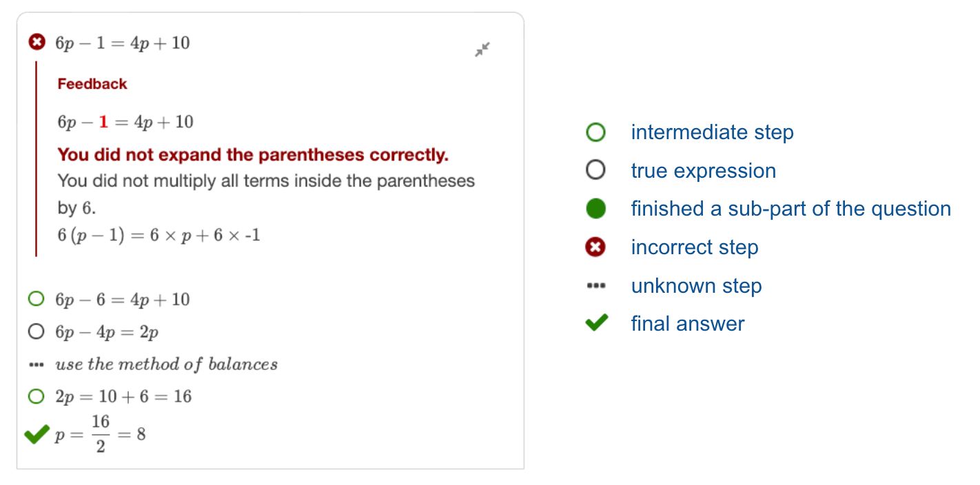Click the legend's hollow green intermediate step icon
The height and width of the screenshot is (485, 980).
point(595,132)
